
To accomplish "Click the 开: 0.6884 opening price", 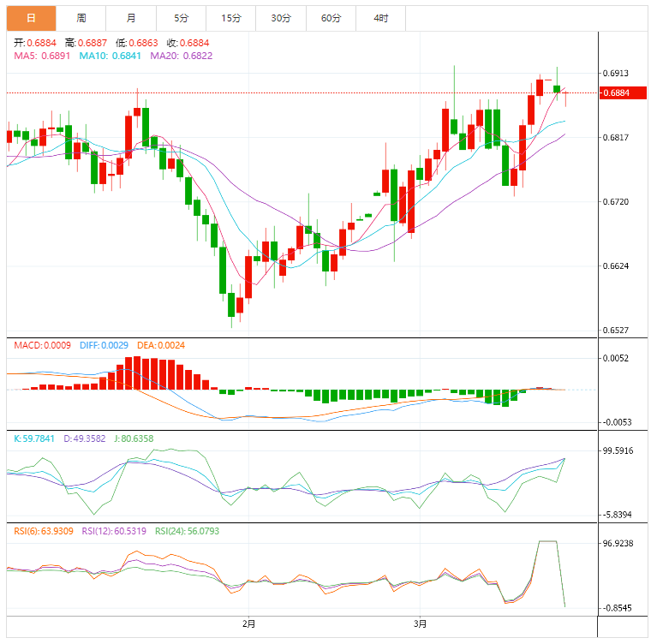I will click(x=35, y=43).
